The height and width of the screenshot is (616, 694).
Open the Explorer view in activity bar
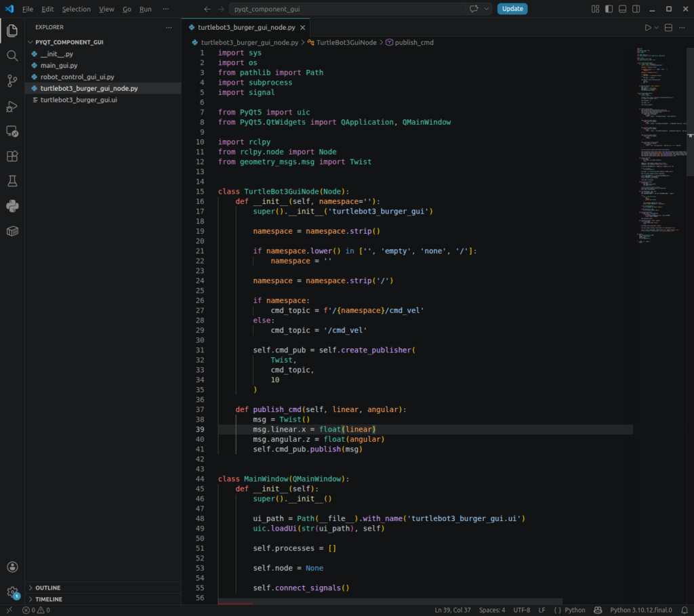(12, 30)
